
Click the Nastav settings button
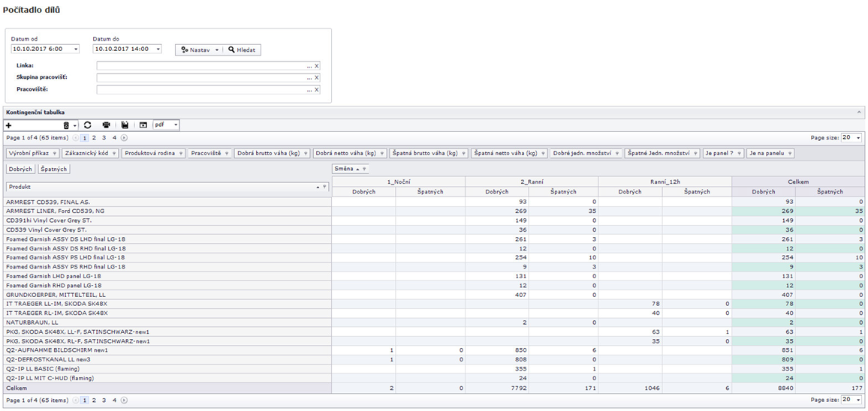pos(199,49)
